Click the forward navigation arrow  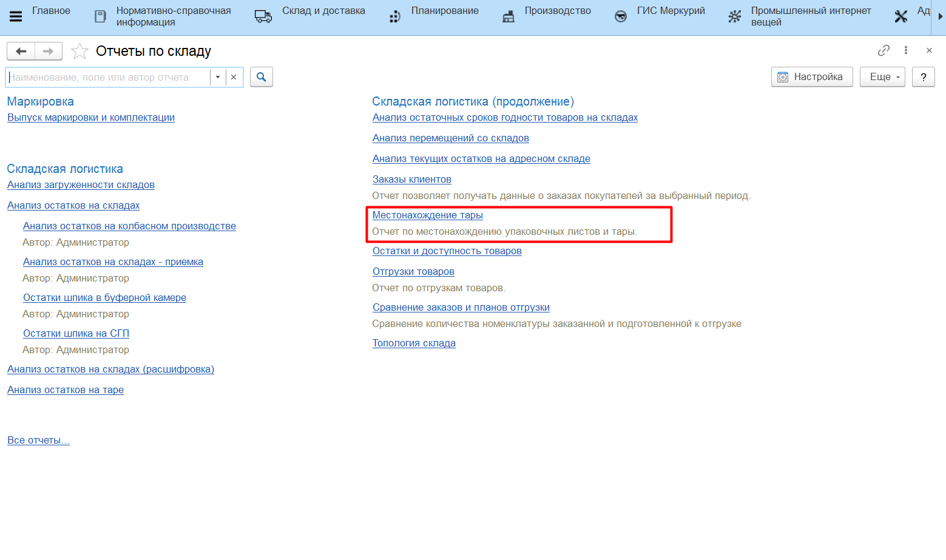pyautogui.click(x=49, y=52)
